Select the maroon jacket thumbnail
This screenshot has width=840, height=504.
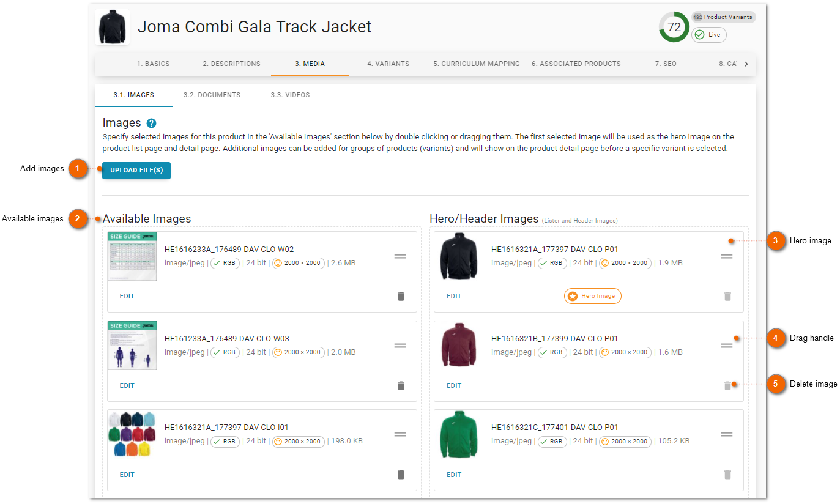[459, 346]
